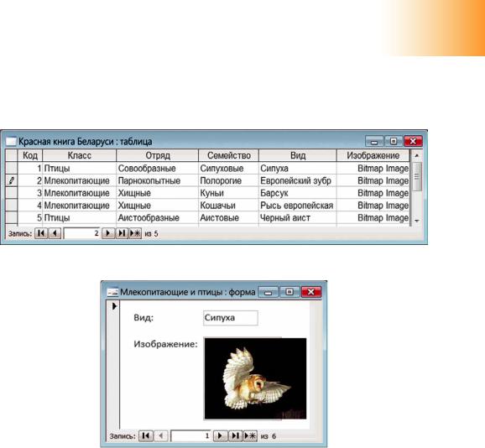
Task: Click record number field in form window
Action: click(191, 436)
